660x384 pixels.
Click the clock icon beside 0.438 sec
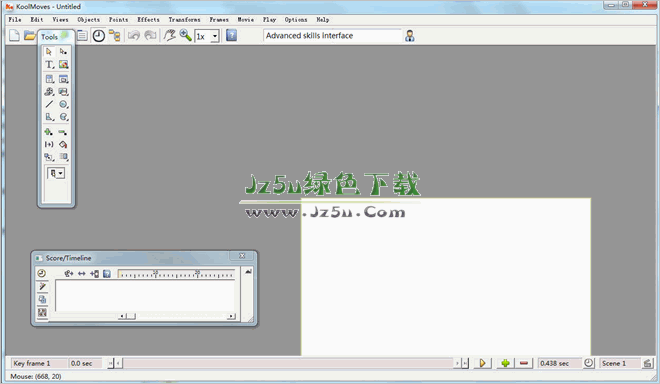point(588,363)
